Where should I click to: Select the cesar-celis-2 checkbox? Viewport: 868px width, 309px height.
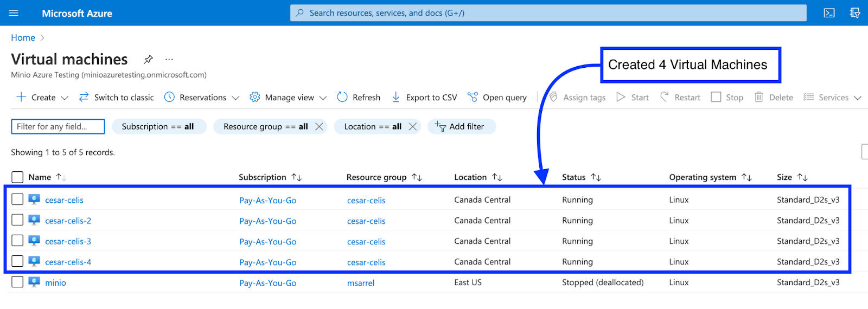click(x=17, y=220)
